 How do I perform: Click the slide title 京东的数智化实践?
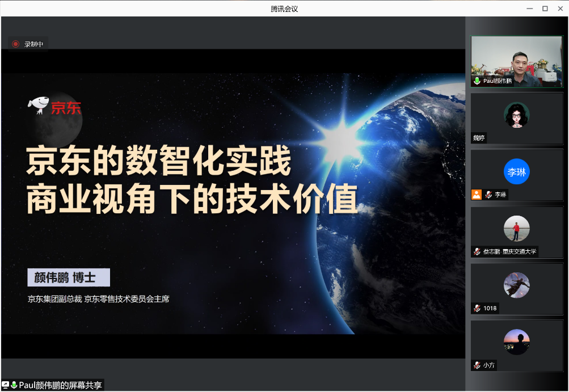[159, 161]
